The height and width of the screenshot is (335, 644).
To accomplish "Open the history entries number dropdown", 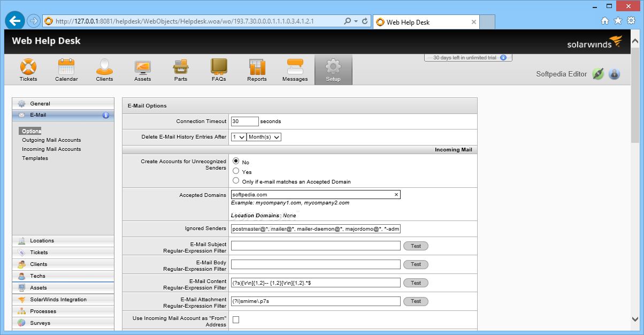I will [x=239, y=137].
